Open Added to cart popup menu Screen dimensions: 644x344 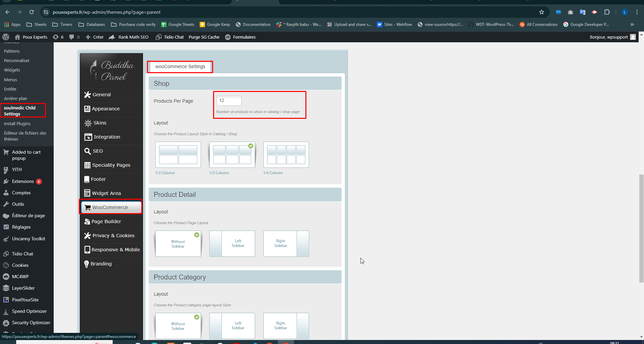click(26, 155)
